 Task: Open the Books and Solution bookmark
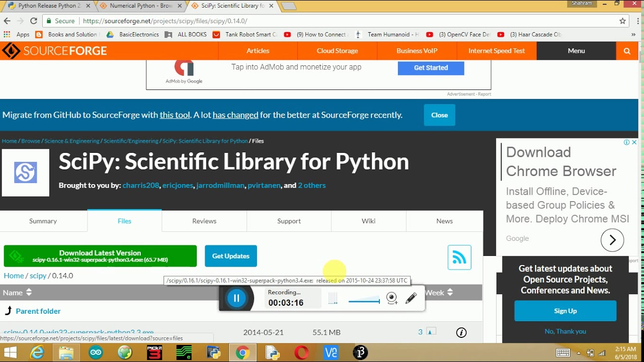click(67, 35)
